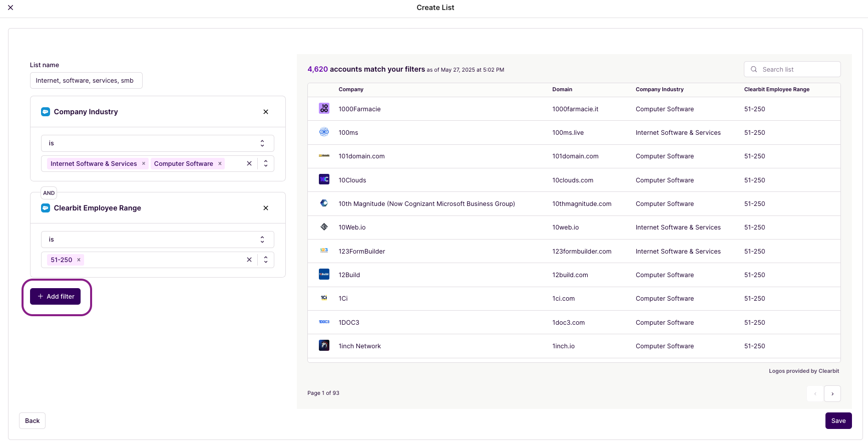Open Employee Range 'is' operator dropdown
Image resolution: width=868 pixels, height=447 pixels.
pos(157,240)
